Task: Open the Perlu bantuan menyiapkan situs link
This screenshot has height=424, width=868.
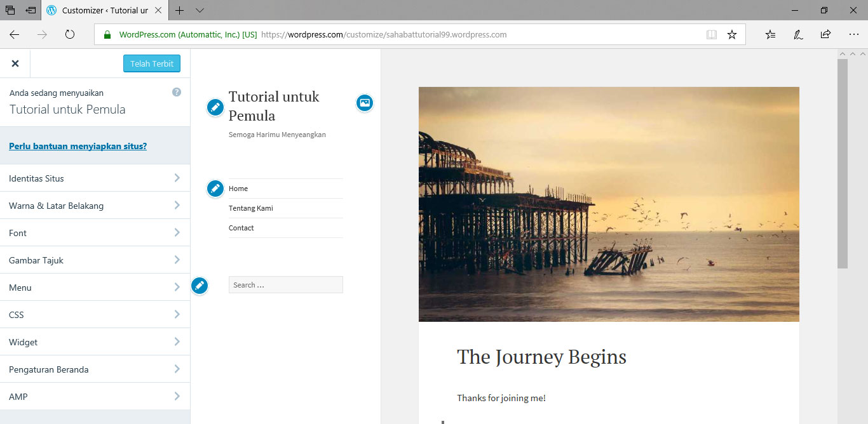Action: click(78, 146)
